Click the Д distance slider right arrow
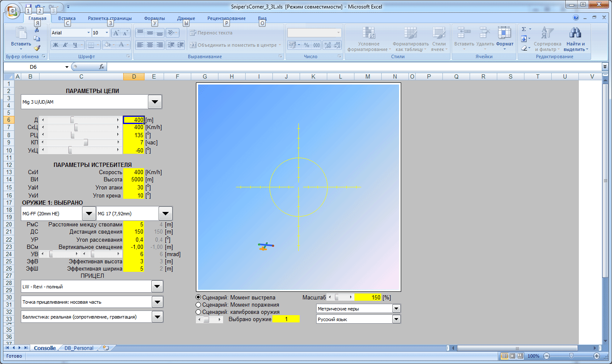The image size is (612, 364). click(118, 120)
